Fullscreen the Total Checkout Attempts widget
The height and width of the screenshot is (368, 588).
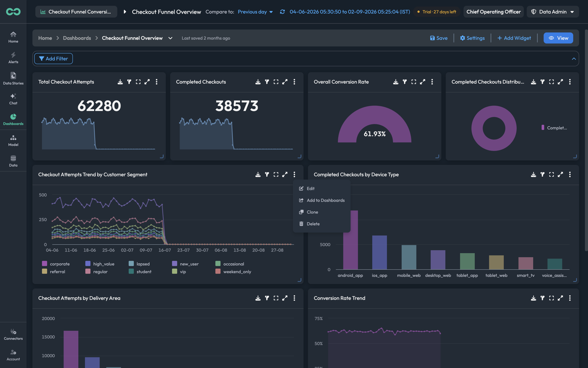coord(138,82)
